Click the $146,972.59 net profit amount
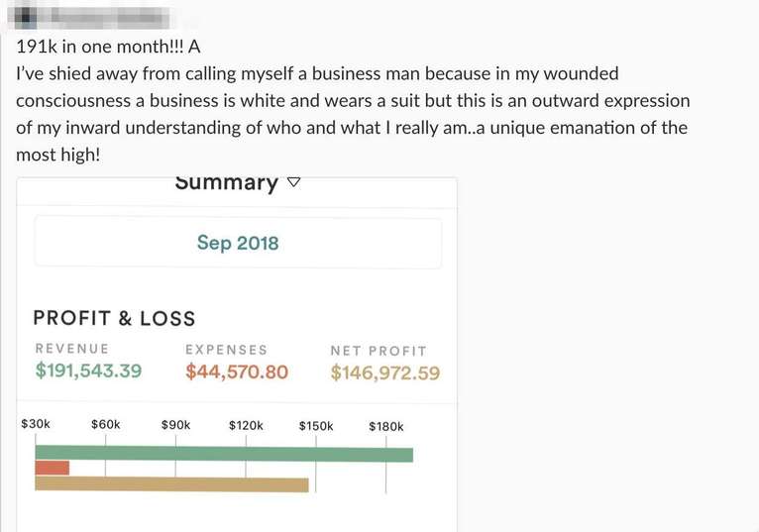This screenshot has width=759, height=532. point(385,373)
